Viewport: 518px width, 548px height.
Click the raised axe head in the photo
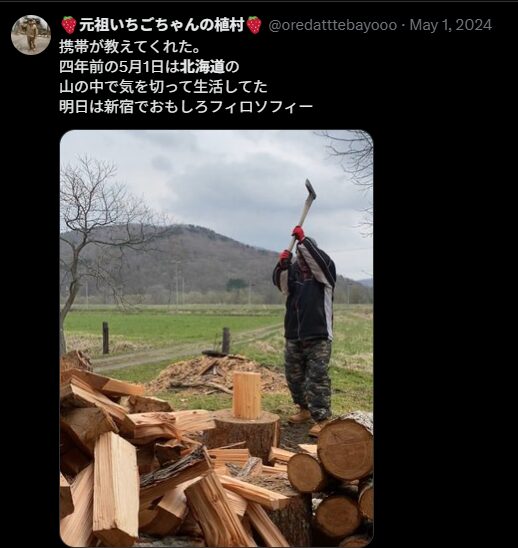coord(310,189)
